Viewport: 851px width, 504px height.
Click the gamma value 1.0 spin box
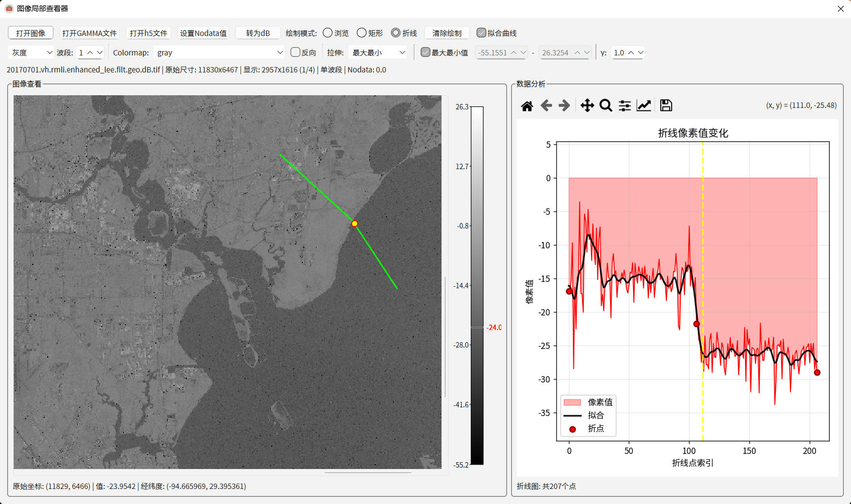click(620, 52)
